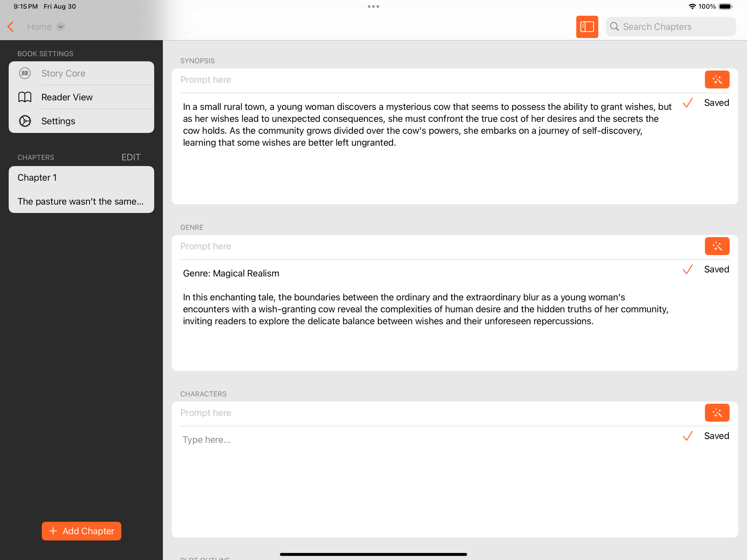Open the Home dropdown chevron
Screen dimensions: 747x560
60,27
